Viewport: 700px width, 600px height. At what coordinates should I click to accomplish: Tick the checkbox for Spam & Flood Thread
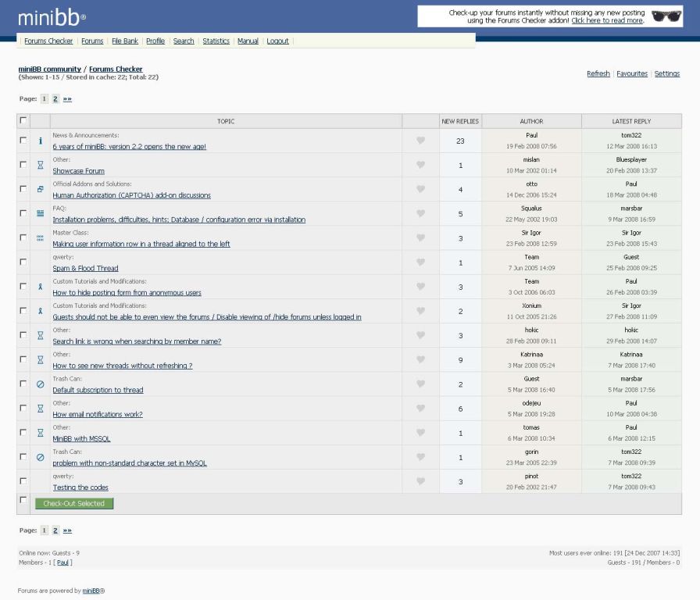(x=23, y=262)
